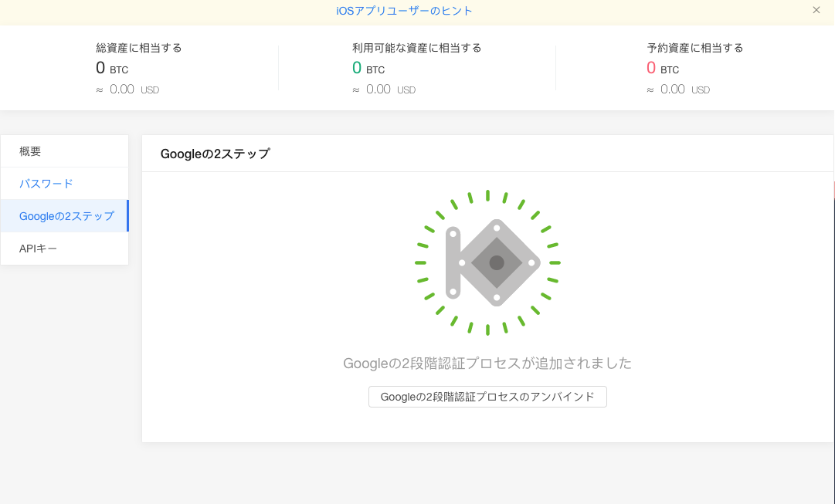
Task: Click the Googleの2段階認証プロセスが追加されました message
Action: (x=487, y=364)
